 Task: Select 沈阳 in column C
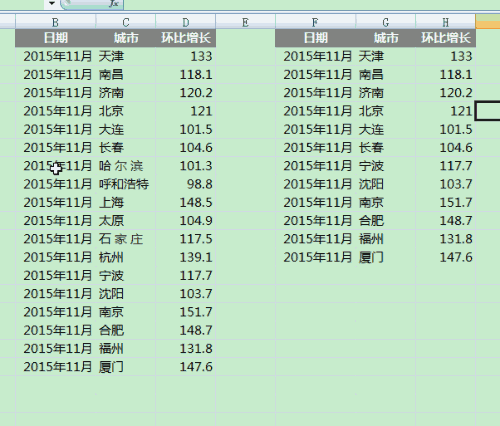coord(126,294)
